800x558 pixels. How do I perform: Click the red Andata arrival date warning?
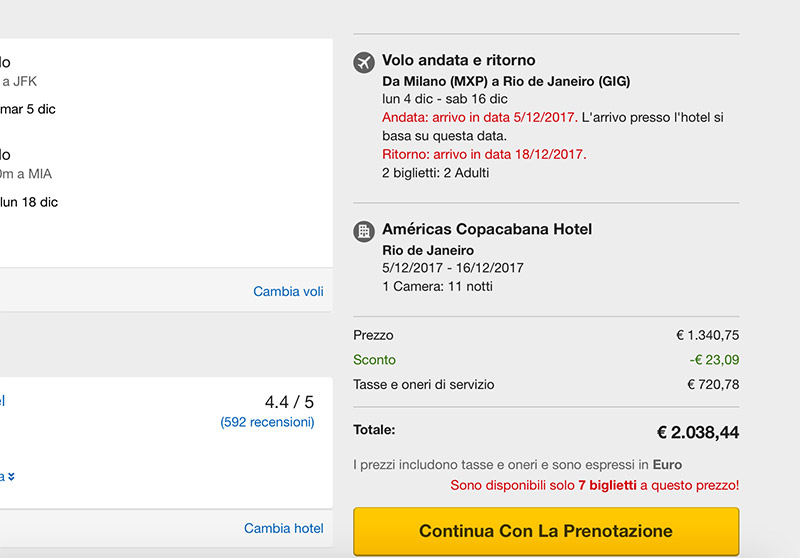coord(480,118)
